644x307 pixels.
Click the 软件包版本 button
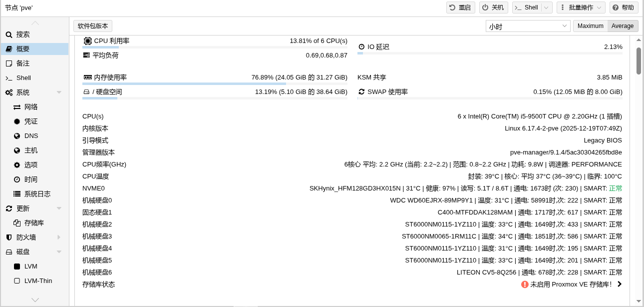click(x=93, y=26)
